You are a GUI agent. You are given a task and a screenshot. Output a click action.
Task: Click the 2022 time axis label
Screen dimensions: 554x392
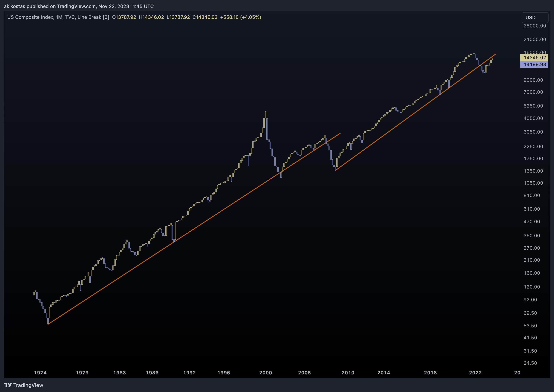point(475,372)
